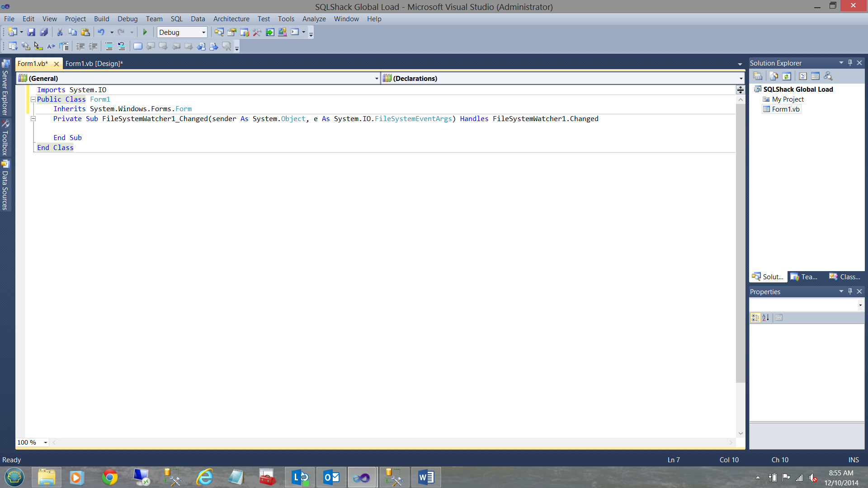
Task: Open the Toolbox side panel
Action: [x=5, y=138]
